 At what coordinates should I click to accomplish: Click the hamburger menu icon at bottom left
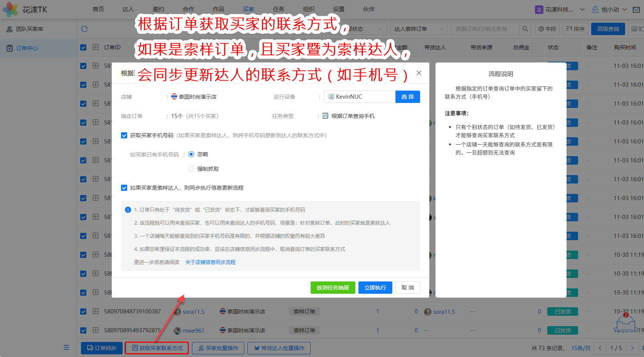66,347
